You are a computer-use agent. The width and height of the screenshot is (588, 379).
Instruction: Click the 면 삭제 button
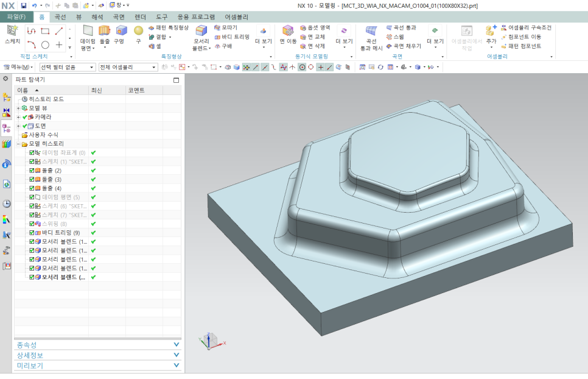312,46
